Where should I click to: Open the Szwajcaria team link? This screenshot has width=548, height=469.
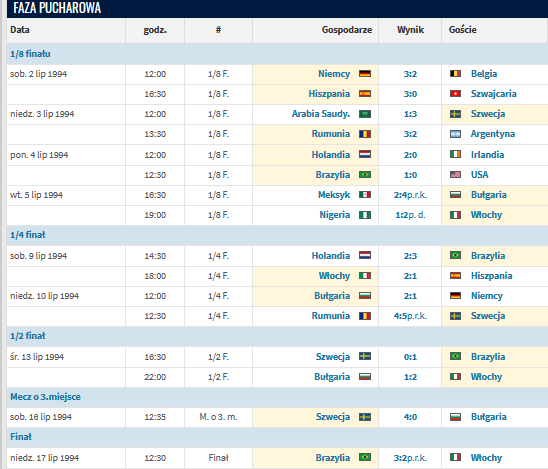tap(493, 94)
